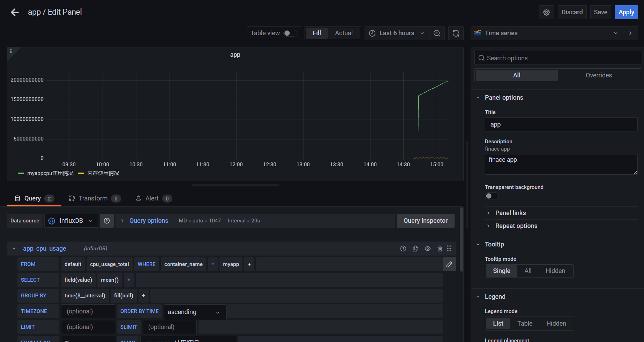Hide the app_cpu_usage query response
Image resolution: width=644 pixels, height=342 pixels.
point(428,249)
